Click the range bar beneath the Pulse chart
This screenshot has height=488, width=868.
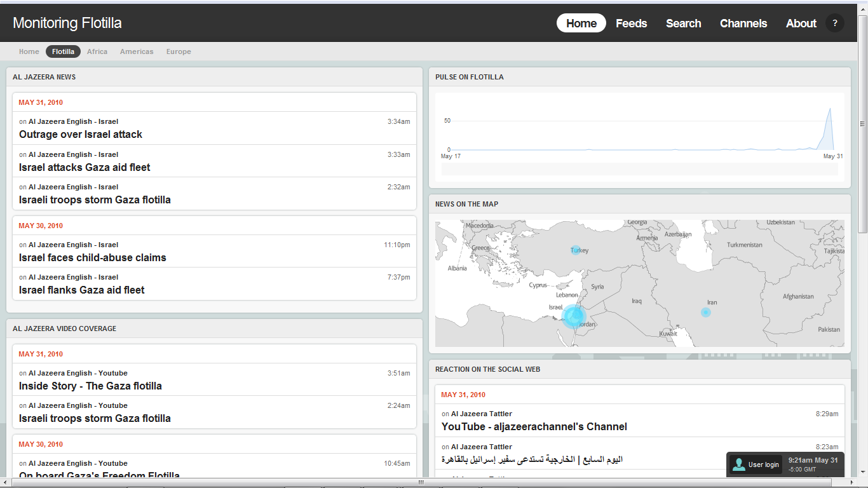(x=639, y=169)
